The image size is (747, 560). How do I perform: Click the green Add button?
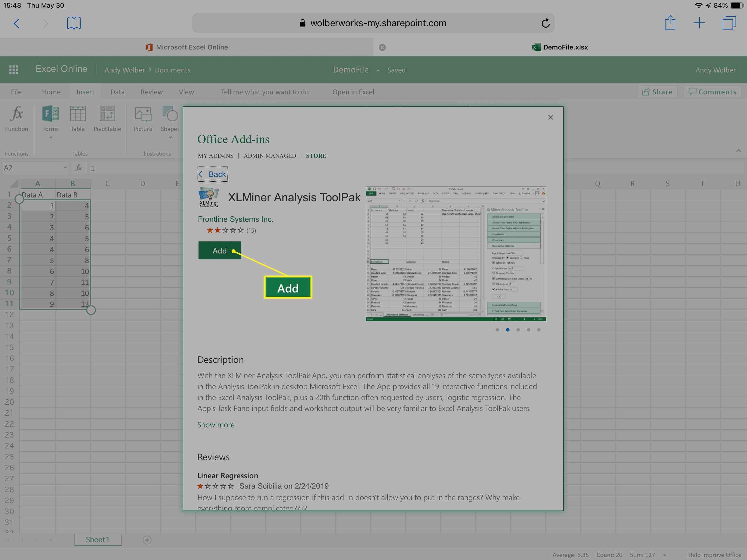[220, 250]
